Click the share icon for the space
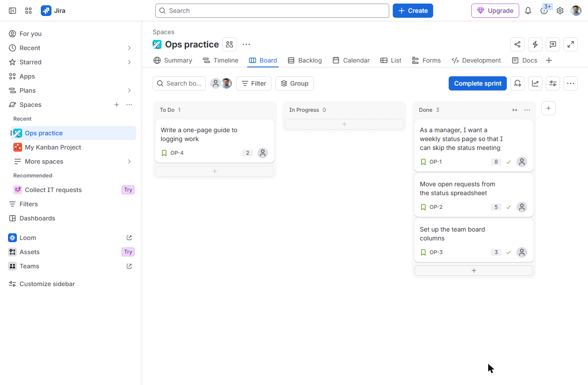The image size is (588, 385). pyautogui.click(x=517, y=44)
